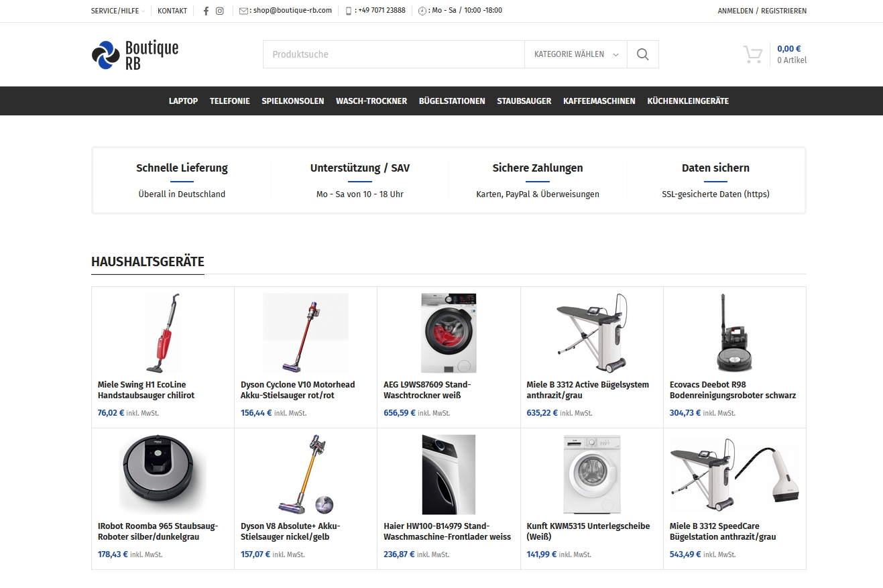The height and width of the screenshot is (588, 883).
Task: Expand the Service/Hilfe dropdown
Action: point(118,11)
